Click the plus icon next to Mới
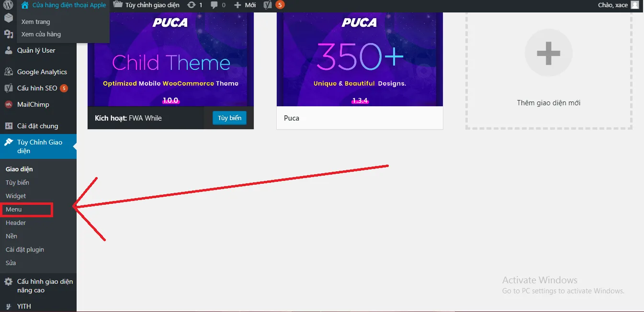The width and height of the screenshot is (644, 312). [237, 5]
